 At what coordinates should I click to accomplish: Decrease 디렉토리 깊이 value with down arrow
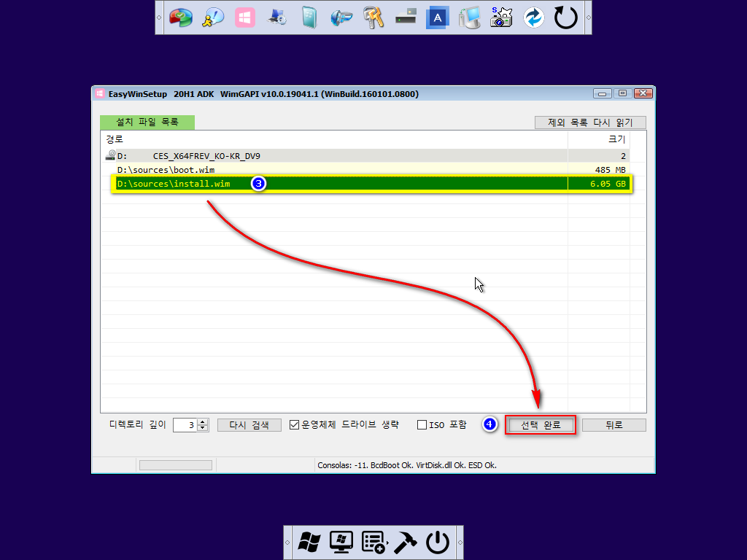[203, 427]
